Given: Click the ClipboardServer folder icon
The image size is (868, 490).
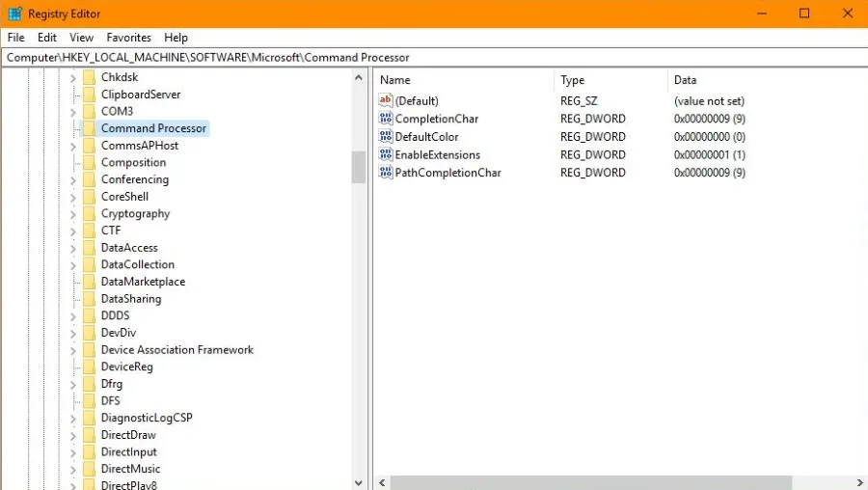Looking at the screenshot, I should (x=89, y=95).
